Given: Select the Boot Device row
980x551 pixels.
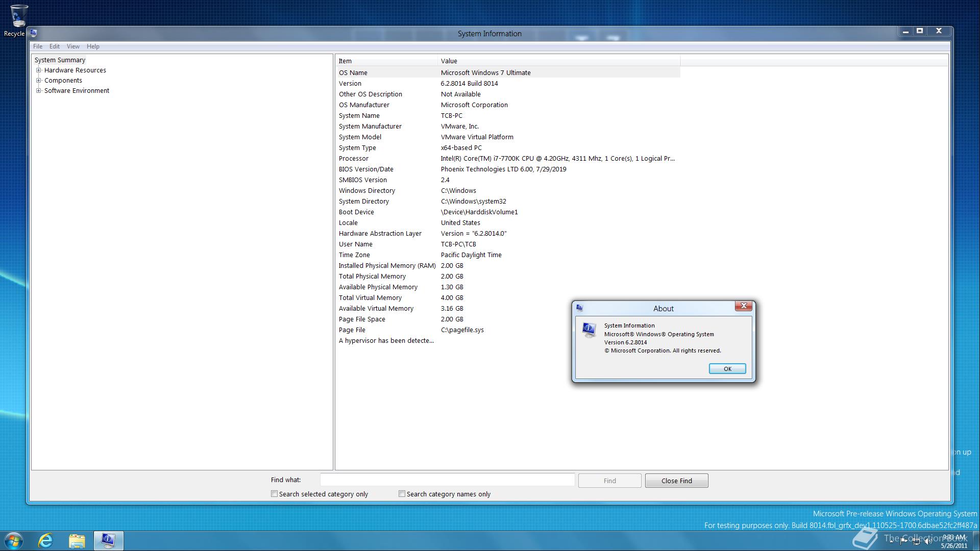Looking at the screenshot, I should [508, 212].
